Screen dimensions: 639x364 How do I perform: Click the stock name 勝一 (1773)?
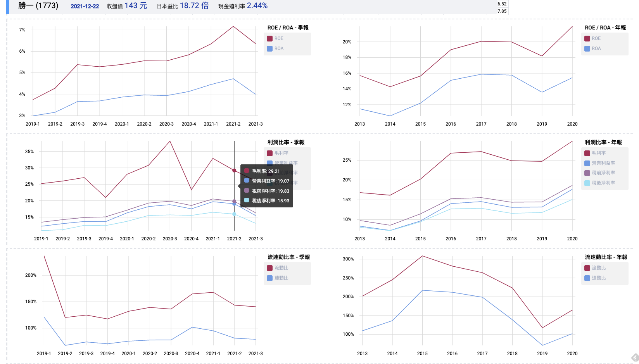38,5
